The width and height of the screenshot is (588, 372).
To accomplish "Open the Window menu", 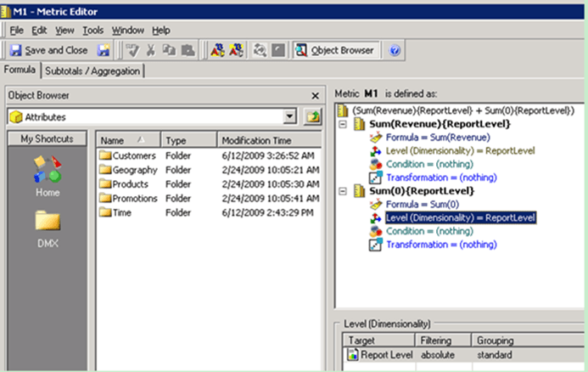I will [x=128, y=31].
